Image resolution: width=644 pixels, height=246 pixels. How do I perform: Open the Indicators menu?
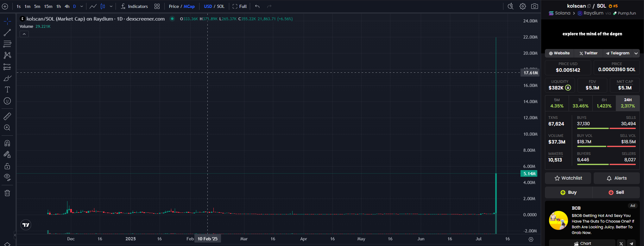point(135,6)
